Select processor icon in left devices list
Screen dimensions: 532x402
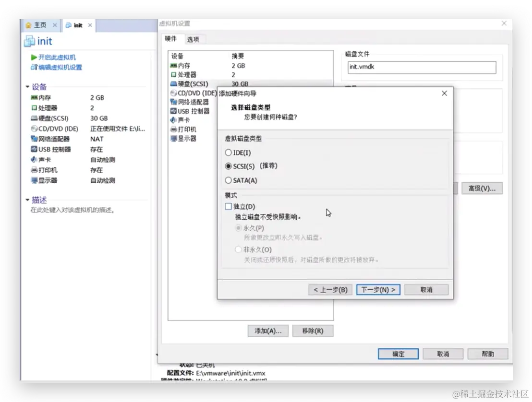point(34,108)
